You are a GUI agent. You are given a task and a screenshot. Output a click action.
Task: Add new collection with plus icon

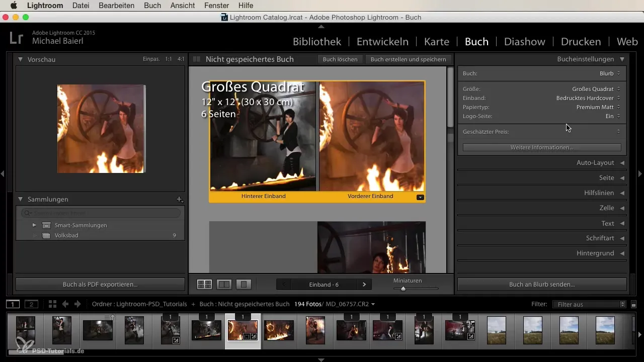(179, 200)
